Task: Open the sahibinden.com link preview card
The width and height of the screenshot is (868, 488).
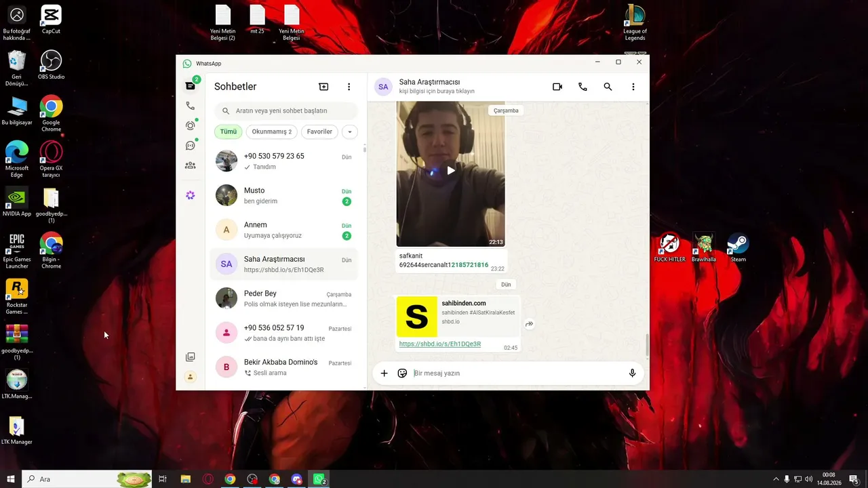Action: click(458, 317)
